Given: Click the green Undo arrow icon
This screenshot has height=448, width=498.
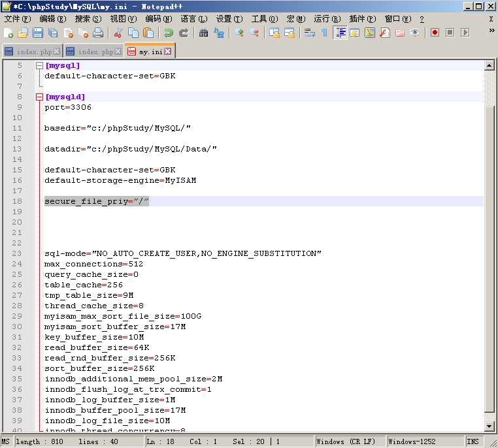Looking at the screenshot, I should (x=169, y=33).
